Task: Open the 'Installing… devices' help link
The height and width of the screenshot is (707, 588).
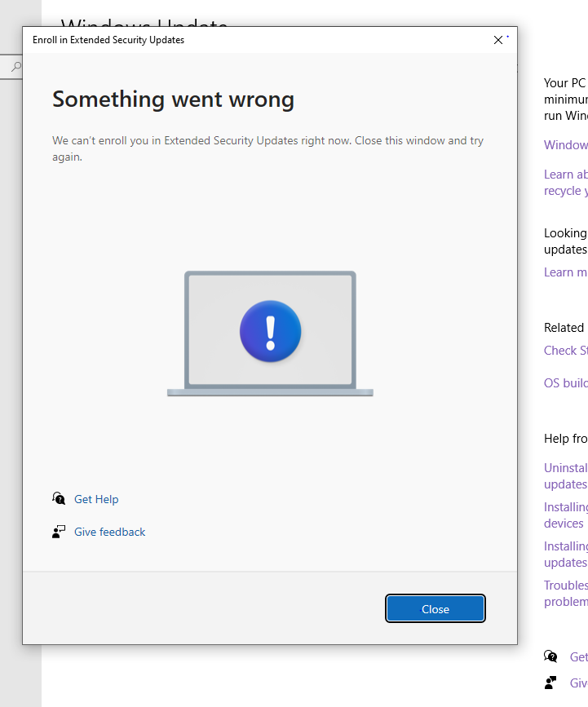Action: coord(565,515)
